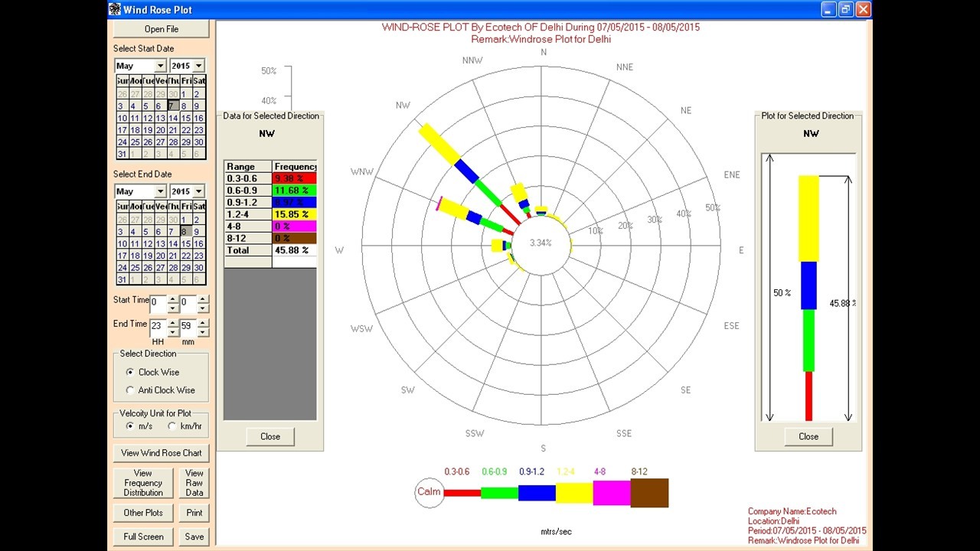
Task: Open the end date year dropdown
Action: pyautogui.click(x=198, y=191)
